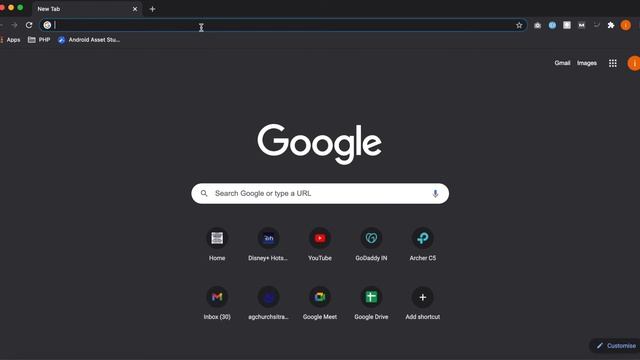Image resolution: width=640 pixels, height=360 pixels.
Task: Click the green macOS fullscreen button
Action: 20,7
